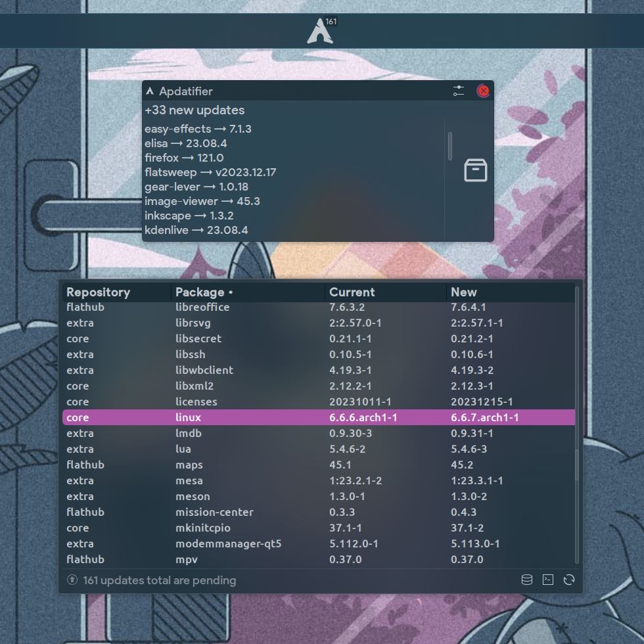The height and width of the screenshot is (644, 644).
Task: Click the 161 badge on the Arch icon
Action: coord(331,21)
